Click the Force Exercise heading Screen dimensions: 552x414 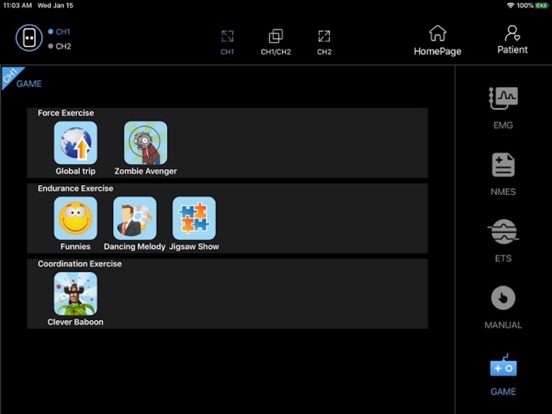click(x=66, y=113)
